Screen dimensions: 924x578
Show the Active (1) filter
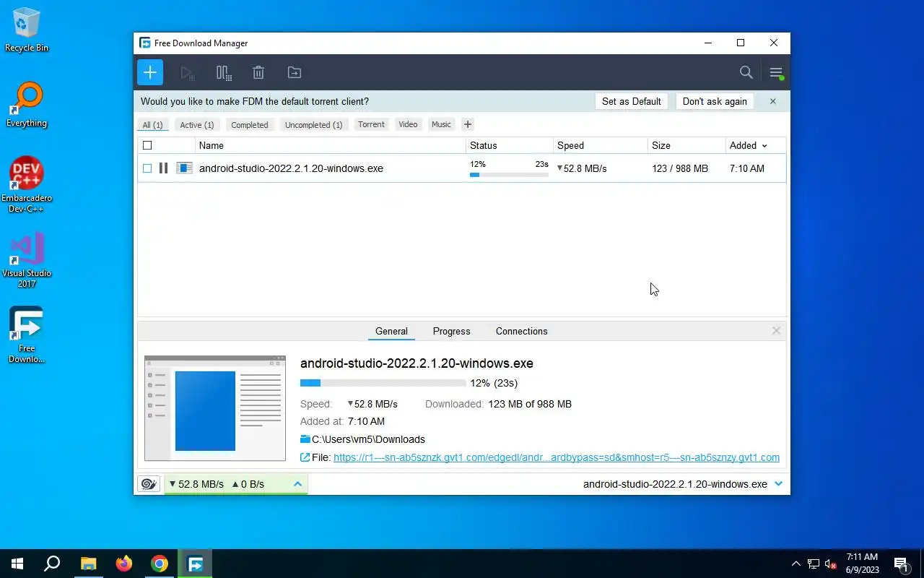[x=197, y=124]
